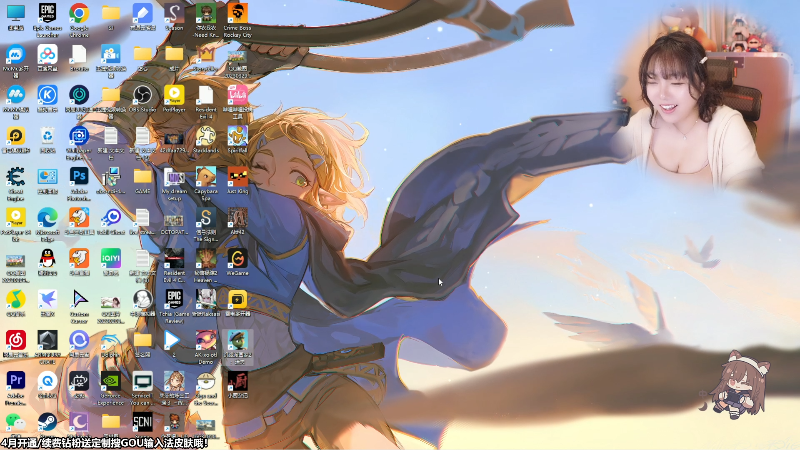The width and height of the screenshot is (800, 450).
Task: Launch Tchia Epic Games shortcut
Action: [x=174, y=299]
